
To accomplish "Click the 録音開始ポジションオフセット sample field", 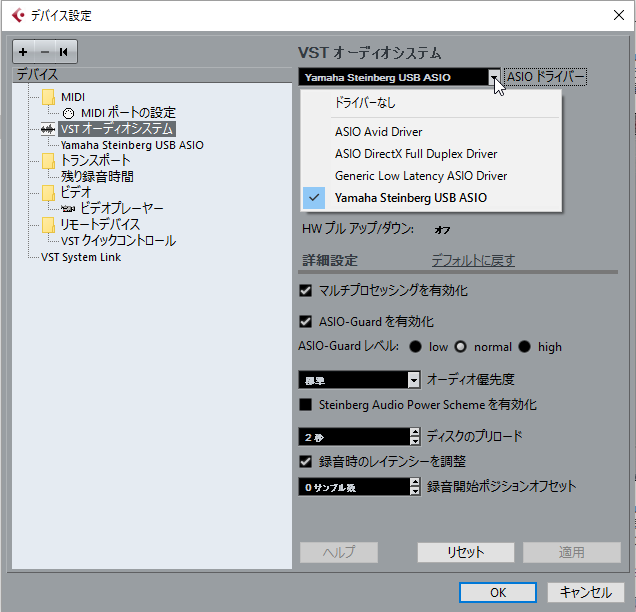I will [x=354, y=487].
